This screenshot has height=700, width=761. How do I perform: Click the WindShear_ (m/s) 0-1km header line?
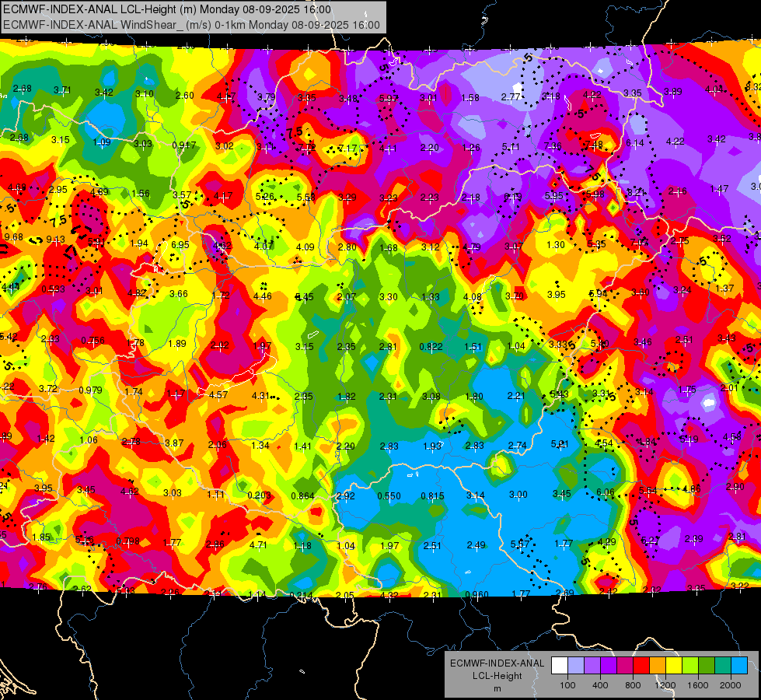click(192, 25)
